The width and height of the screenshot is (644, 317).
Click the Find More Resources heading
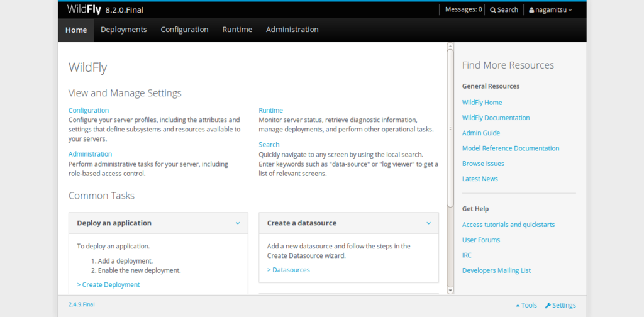(508, 65)
